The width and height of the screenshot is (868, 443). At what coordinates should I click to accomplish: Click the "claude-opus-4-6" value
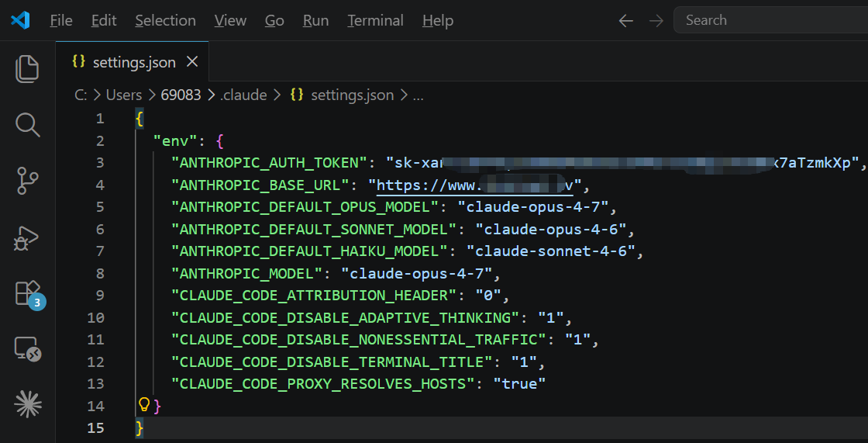click(551, 229)
